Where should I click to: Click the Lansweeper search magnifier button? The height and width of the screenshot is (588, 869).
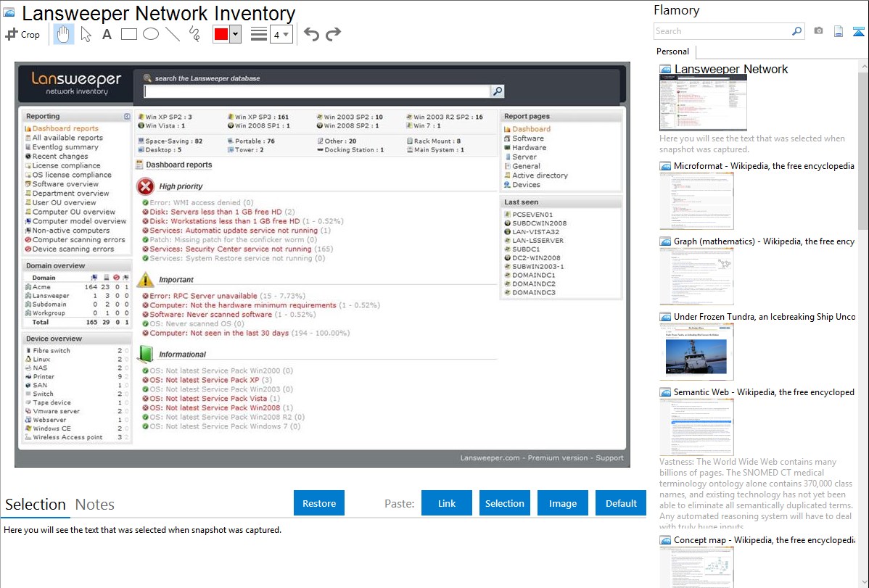point(498,91)
